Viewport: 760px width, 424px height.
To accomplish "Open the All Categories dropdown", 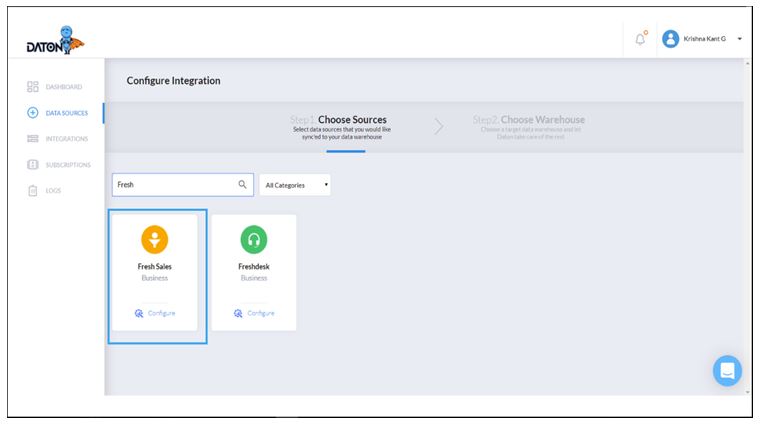I will point(296,185).
